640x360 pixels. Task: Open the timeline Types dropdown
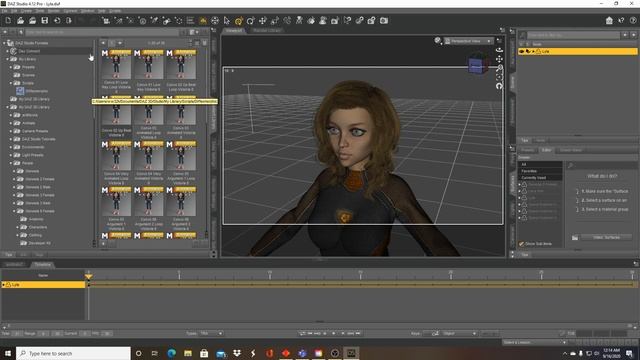point(211,333)
